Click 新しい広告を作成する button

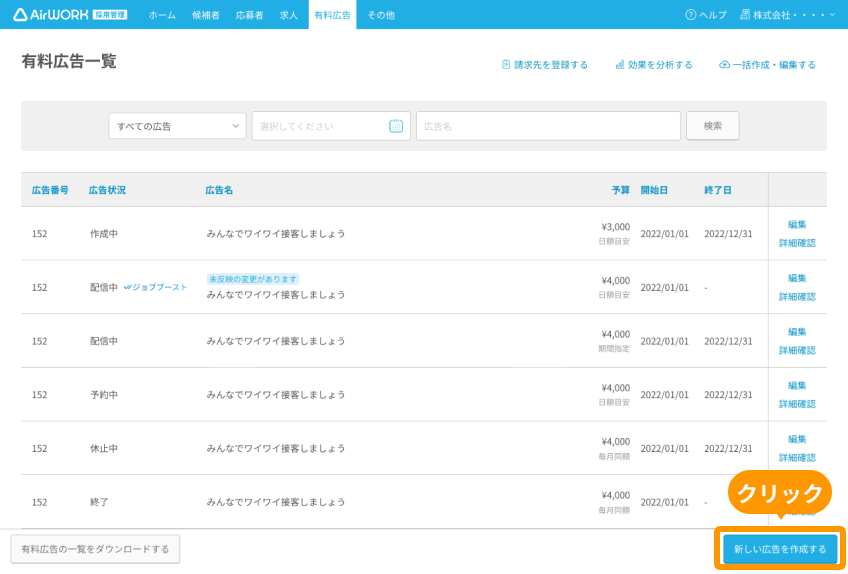point(780,549)
